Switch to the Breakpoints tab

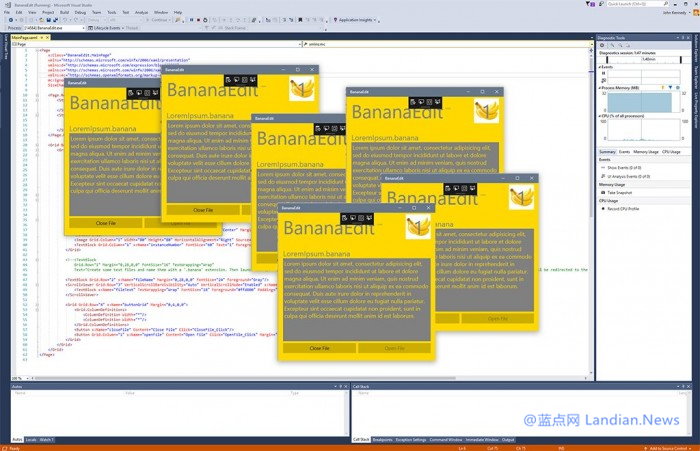(384, 439)
